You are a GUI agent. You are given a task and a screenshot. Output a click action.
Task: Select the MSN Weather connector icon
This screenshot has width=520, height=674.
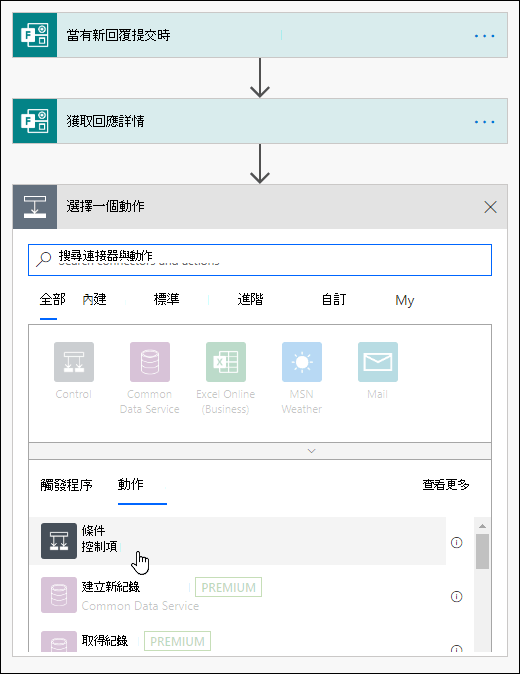pyautogui.click(x=302, y=362)
